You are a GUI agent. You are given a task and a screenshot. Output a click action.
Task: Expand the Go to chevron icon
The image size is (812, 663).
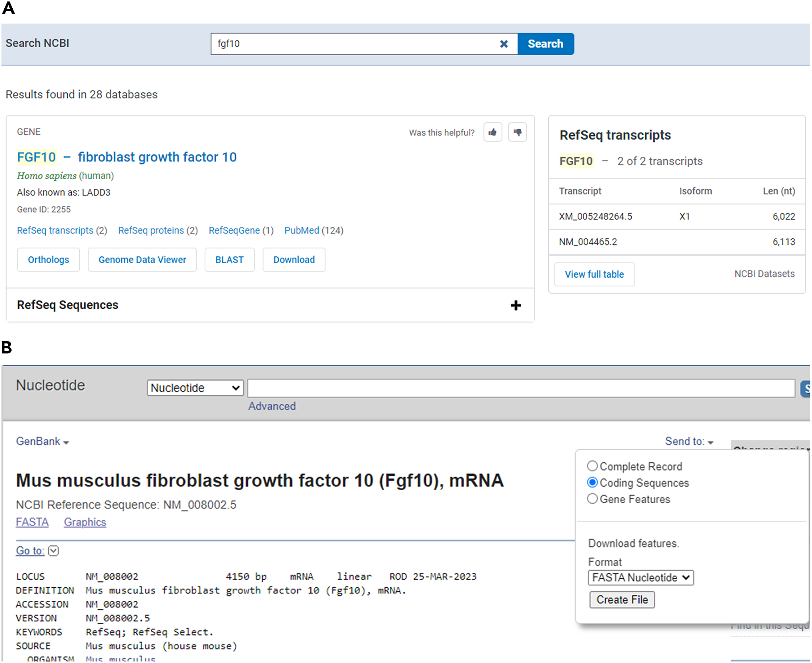(54, 551)
